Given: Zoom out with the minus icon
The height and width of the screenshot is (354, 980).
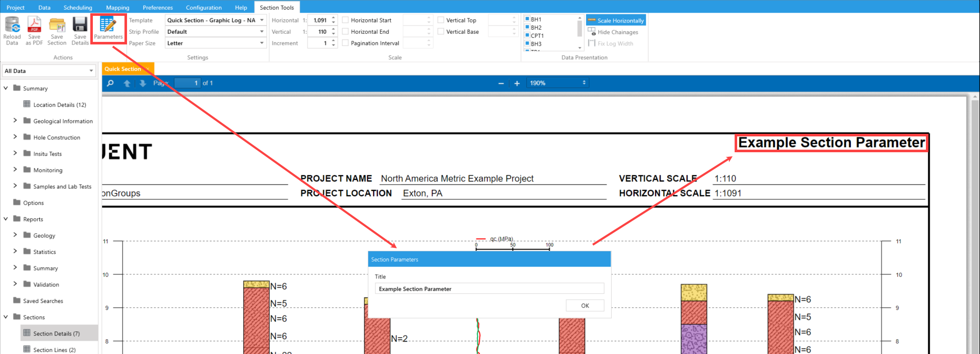Looking at the screenshot, I should click(501, 83).
